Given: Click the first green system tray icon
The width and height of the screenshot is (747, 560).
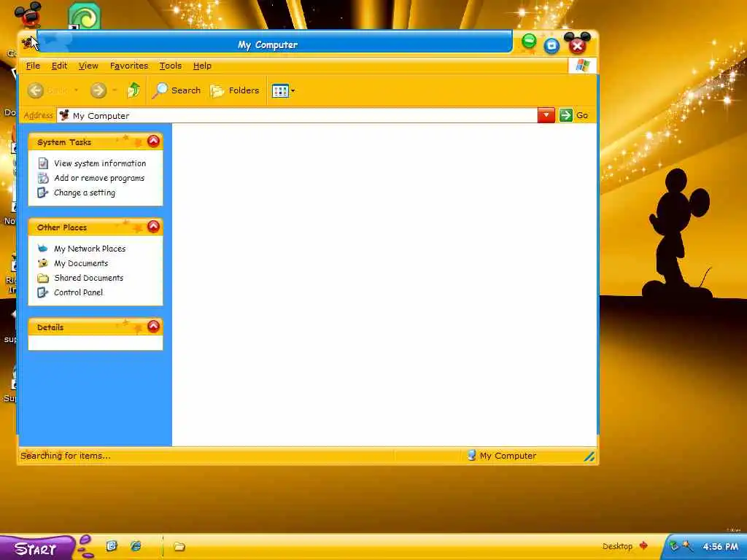Looking at the screenshot, I should [673, 545].
